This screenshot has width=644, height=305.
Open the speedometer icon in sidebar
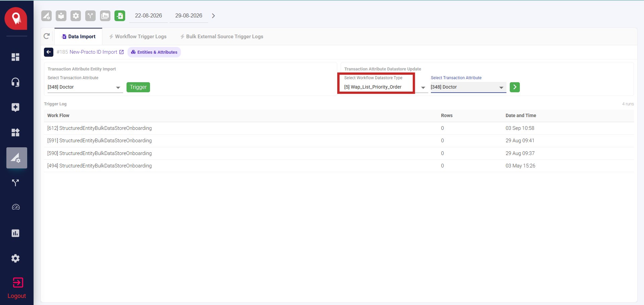point(15,207)
